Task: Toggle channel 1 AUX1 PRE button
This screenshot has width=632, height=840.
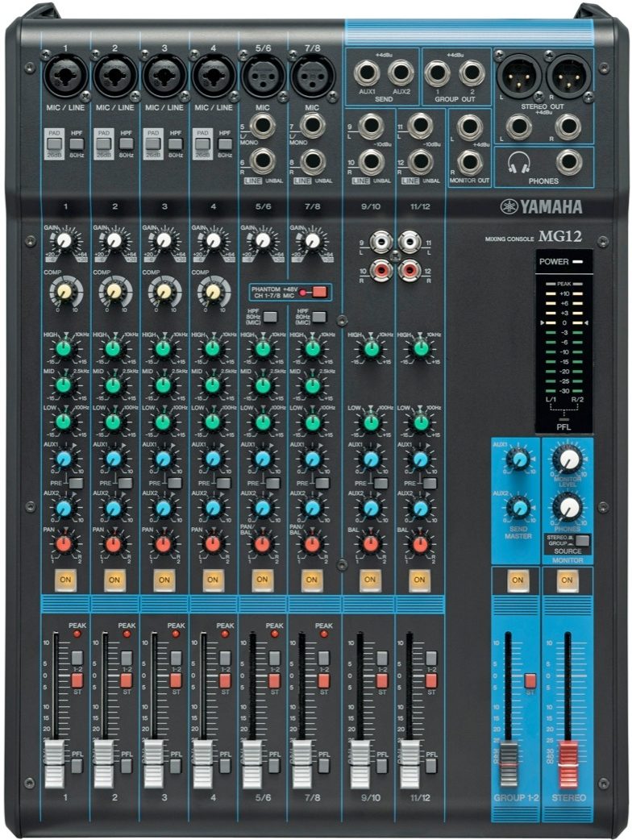Action: tap(76, 483)
